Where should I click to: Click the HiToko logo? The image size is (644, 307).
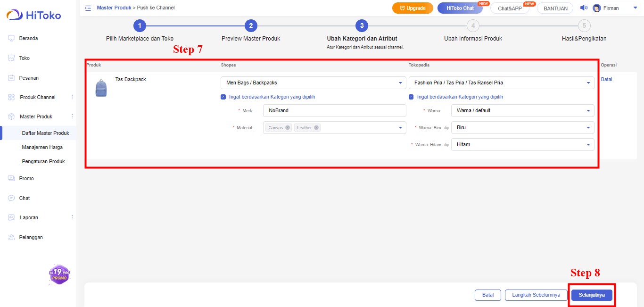[x=33, y=15]
